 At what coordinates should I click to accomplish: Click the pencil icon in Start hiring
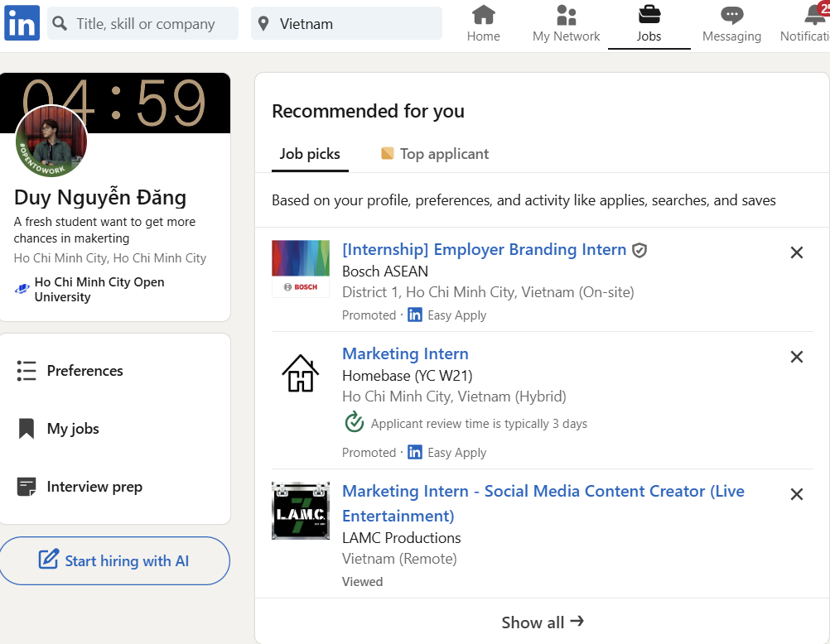(48, 560)
